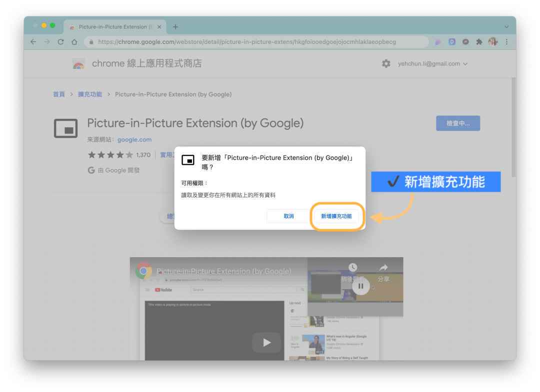Play the extension preview video

coord(266,343)
